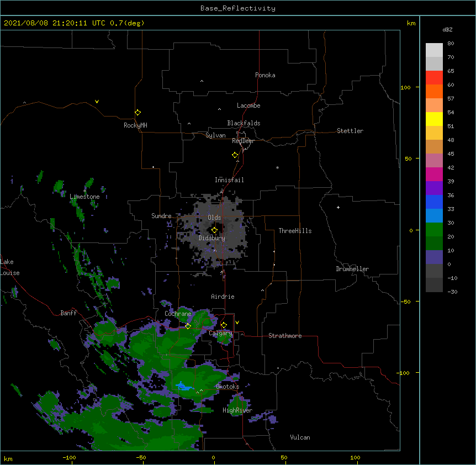This screenshot has width=476, height=465.
Task: Click the yellow marker south of RedDeer
Action: 235,155
